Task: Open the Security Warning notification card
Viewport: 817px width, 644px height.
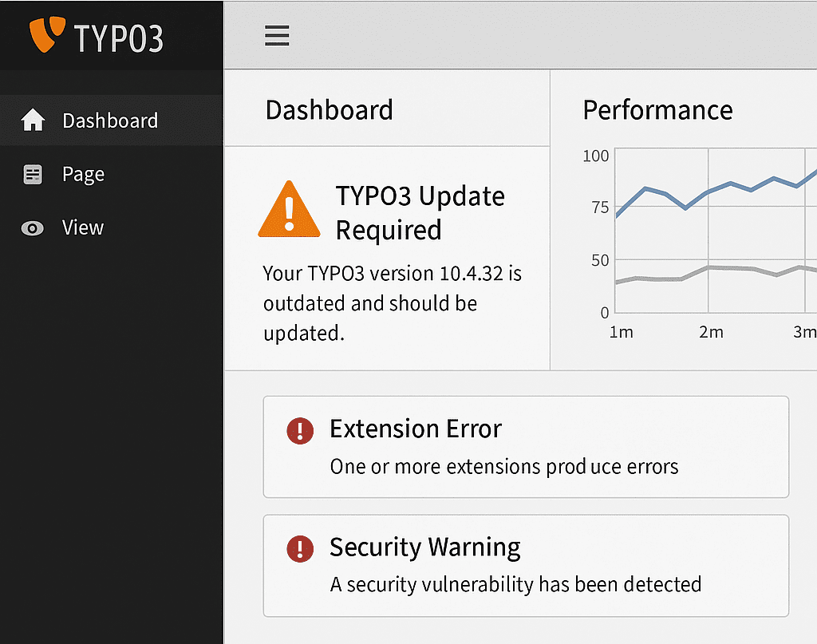Action: (526, 566)
